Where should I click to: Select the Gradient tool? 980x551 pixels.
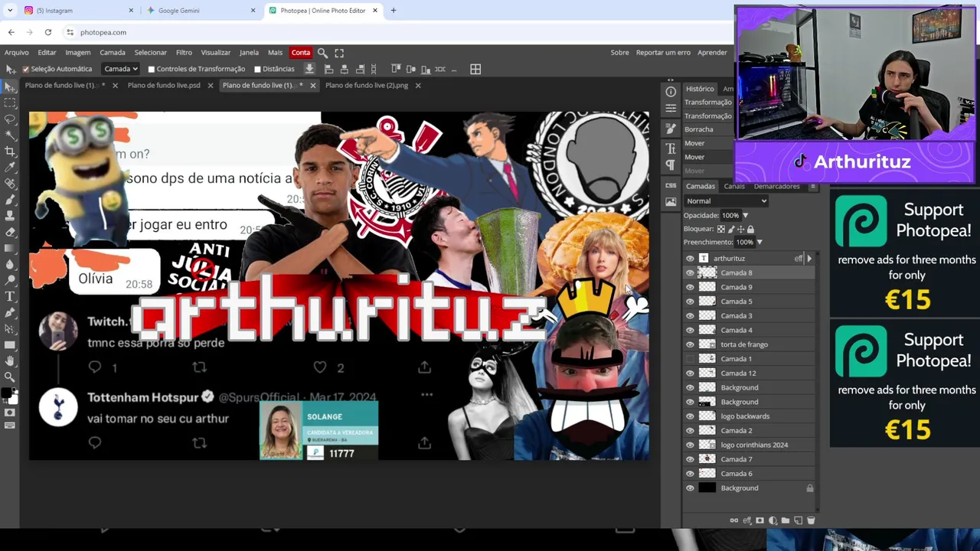click(x=10, y=247)
